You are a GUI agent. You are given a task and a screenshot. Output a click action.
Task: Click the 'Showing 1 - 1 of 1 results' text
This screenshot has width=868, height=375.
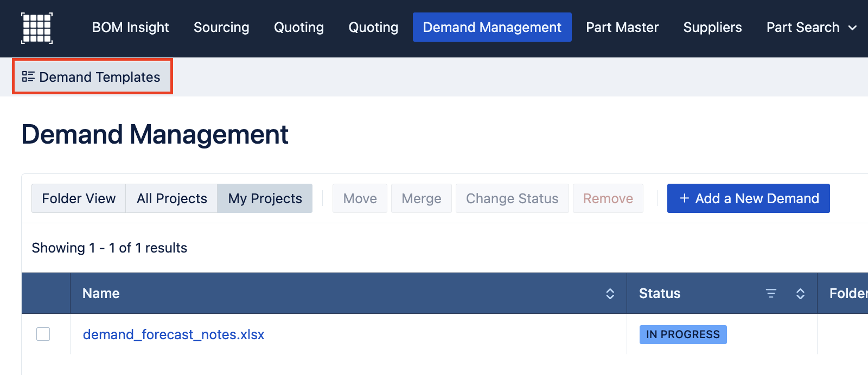(x=110, y=248)
